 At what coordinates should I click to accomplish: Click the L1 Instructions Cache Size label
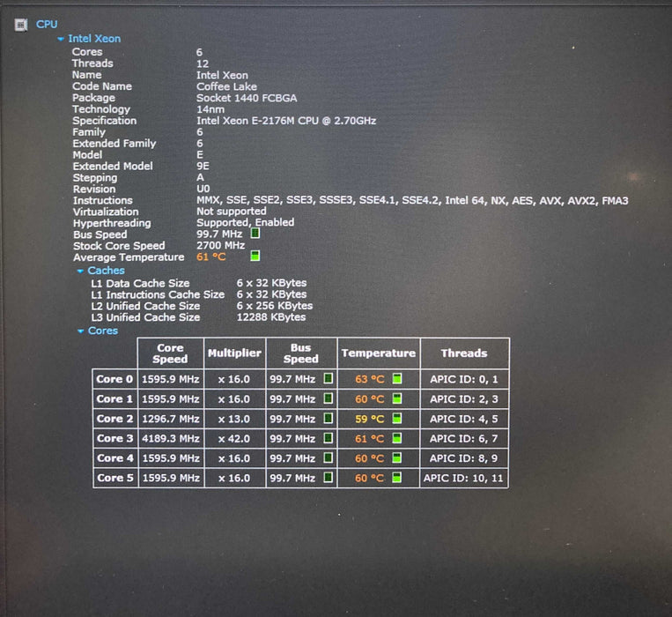[158, 294]
